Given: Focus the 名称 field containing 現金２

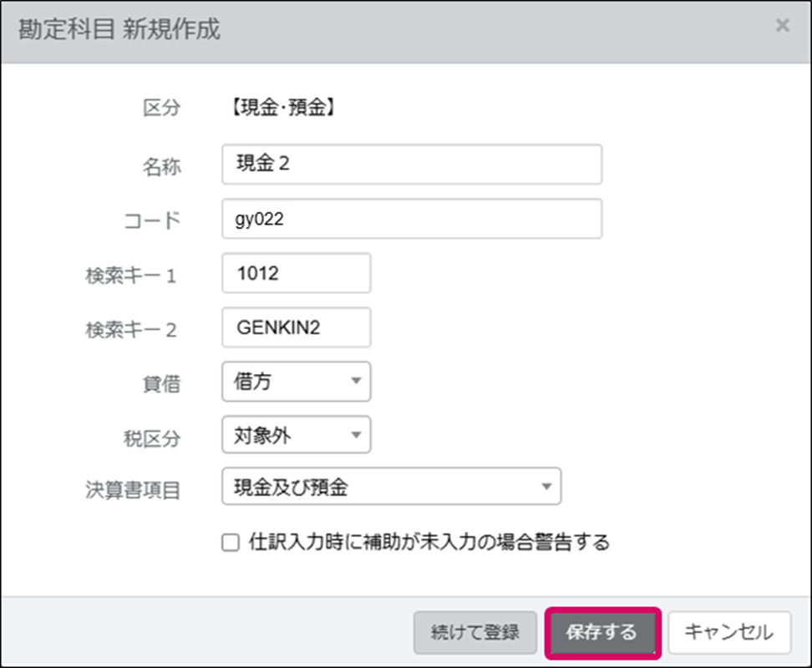Looking at the screenshot, I should pos(411,164).
